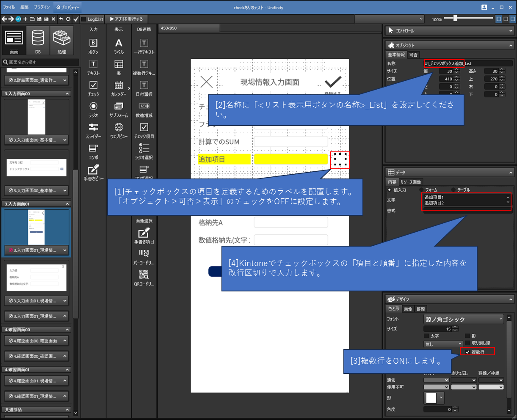Click the 名称 name input field
The height and width of the screenshot is (420, 517).
(x=468, y=63)
